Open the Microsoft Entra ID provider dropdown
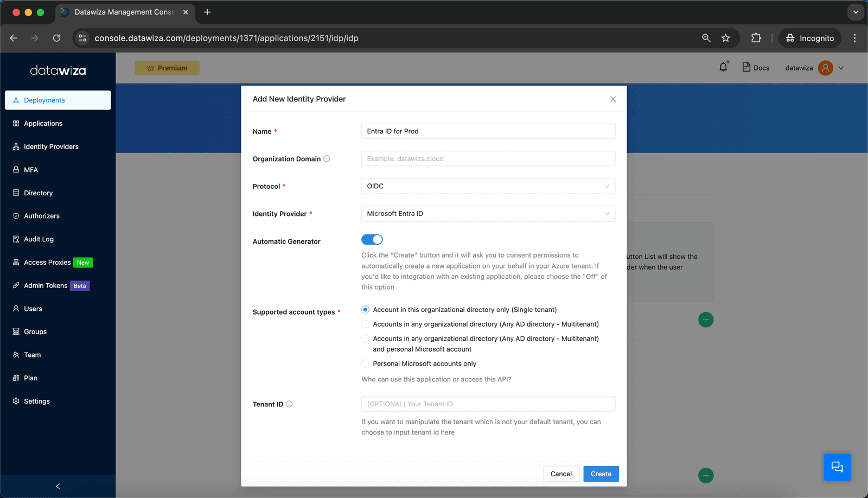The image size is (868, 498). [x=488, y=214]
